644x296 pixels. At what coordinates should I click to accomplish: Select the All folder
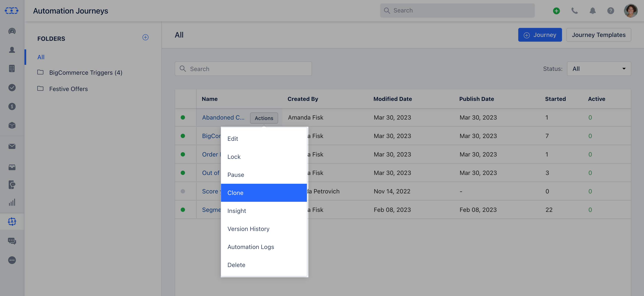41,57
